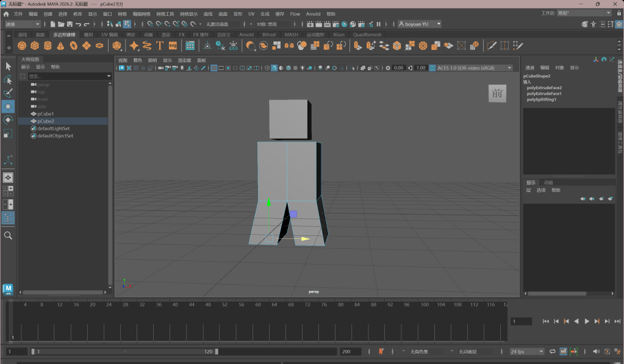Click the playback range slider bar
The height and width of the screenshot is (364, 624).
[125, 352]
